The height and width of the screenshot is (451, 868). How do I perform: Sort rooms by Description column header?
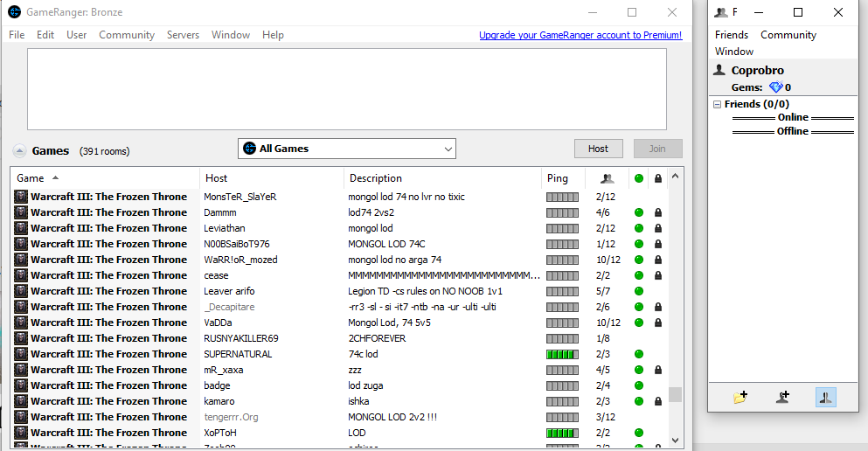442,178
